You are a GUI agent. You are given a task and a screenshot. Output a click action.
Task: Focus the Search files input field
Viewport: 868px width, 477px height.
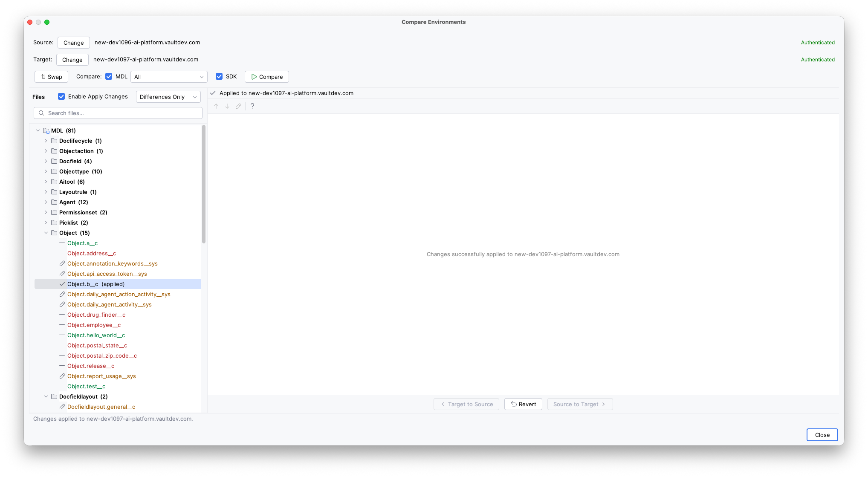pos(118,113)
